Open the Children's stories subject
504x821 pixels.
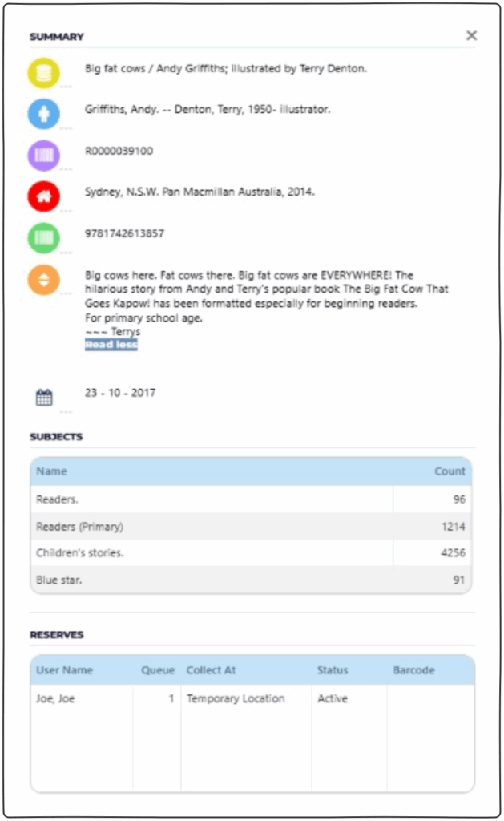[x=80, y=553]
